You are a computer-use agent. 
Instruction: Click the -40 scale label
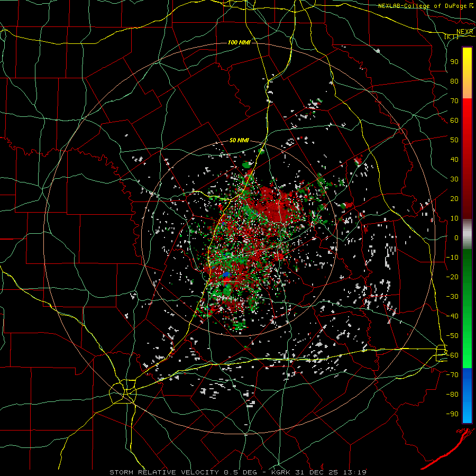point(452,316)
